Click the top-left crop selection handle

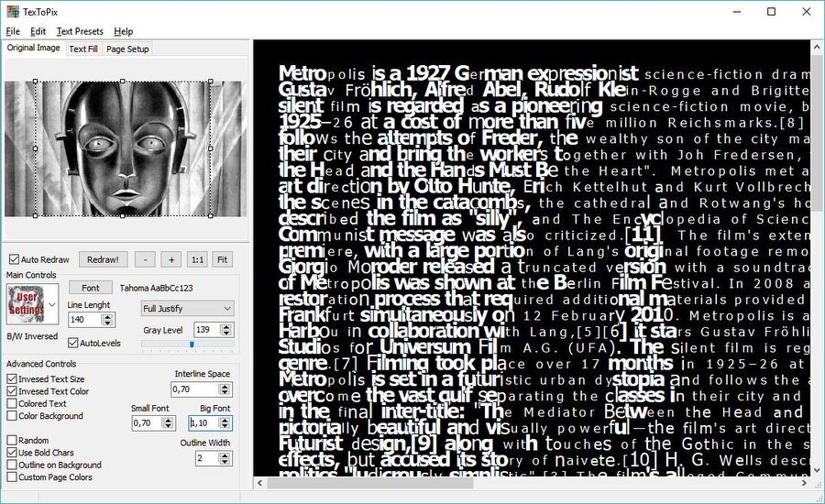point(35,82)
